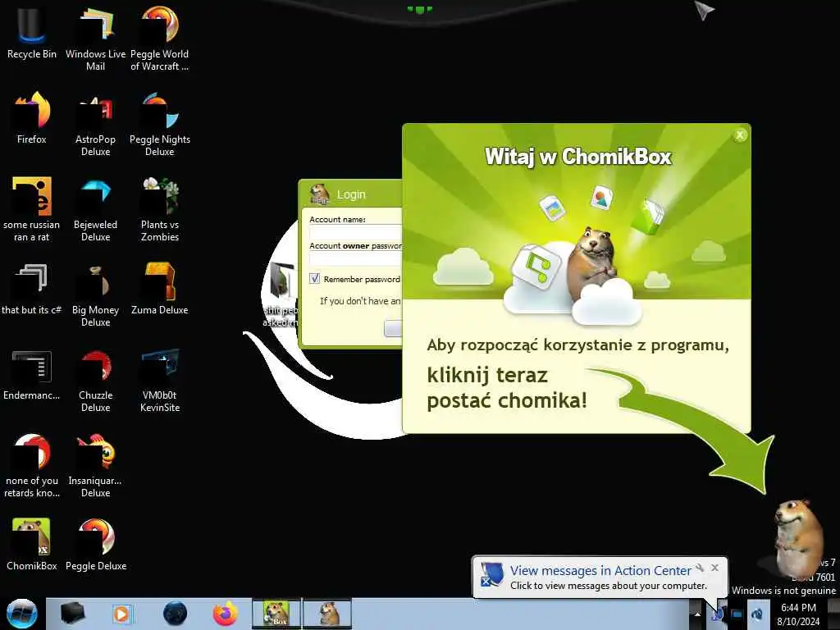Viewport: 840px width, 630px height.
Task: Select the Peggle Nights Deluxe desktop icon
Action: point(160,125)
